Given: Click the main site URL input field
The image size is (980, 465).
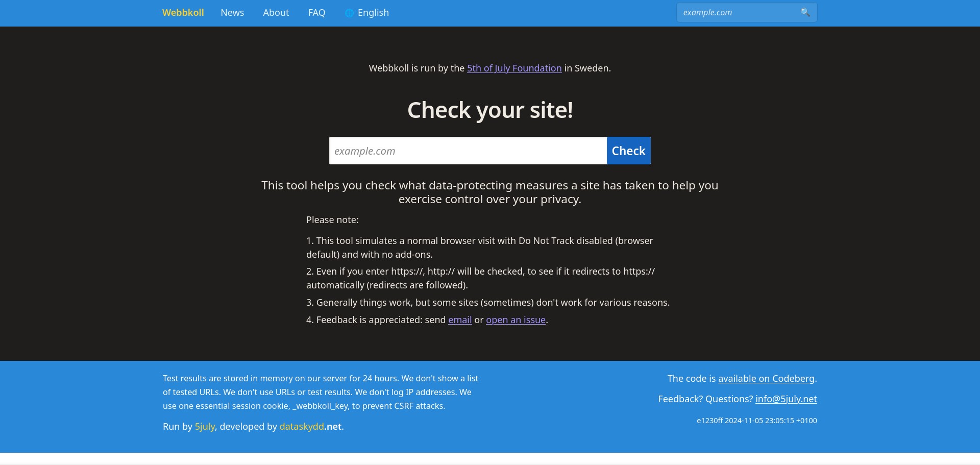Looking at the screenshot, I should pyautogui.click(x=468, y=151).
